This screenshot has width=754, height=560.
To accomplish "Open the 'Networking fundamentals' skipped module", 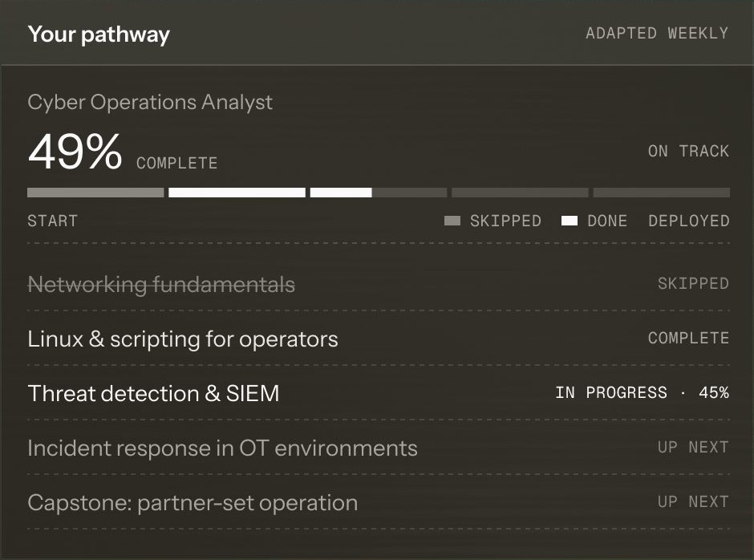I will [161, 284].
